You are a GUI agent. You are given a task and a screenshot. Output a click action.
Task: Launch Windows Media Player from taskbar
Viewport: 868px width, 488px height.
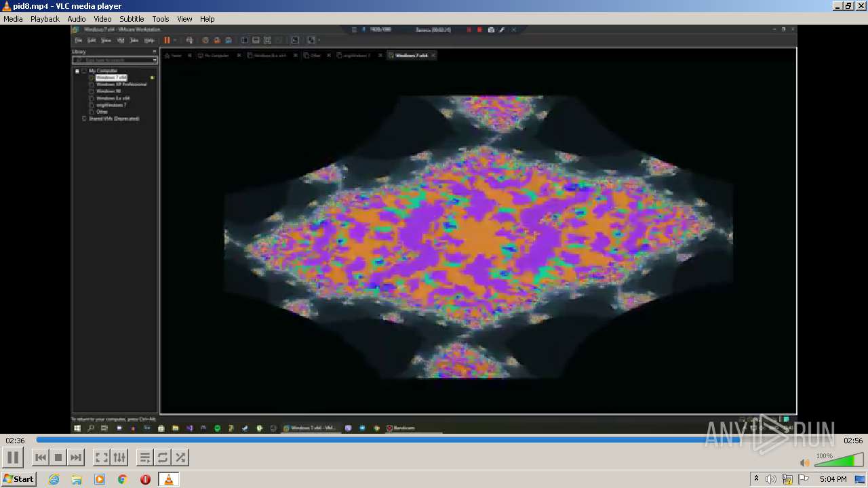(100, 479)
